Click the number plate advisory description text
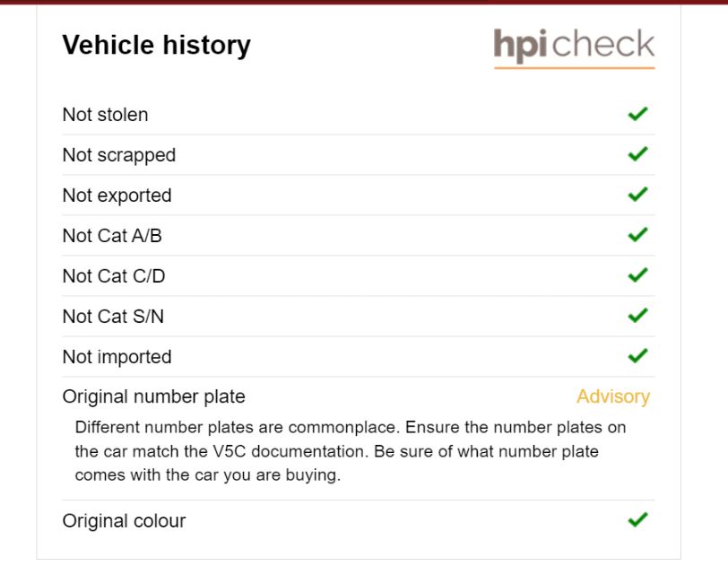The width and height of the screenshot is (728, 583). 350,451
